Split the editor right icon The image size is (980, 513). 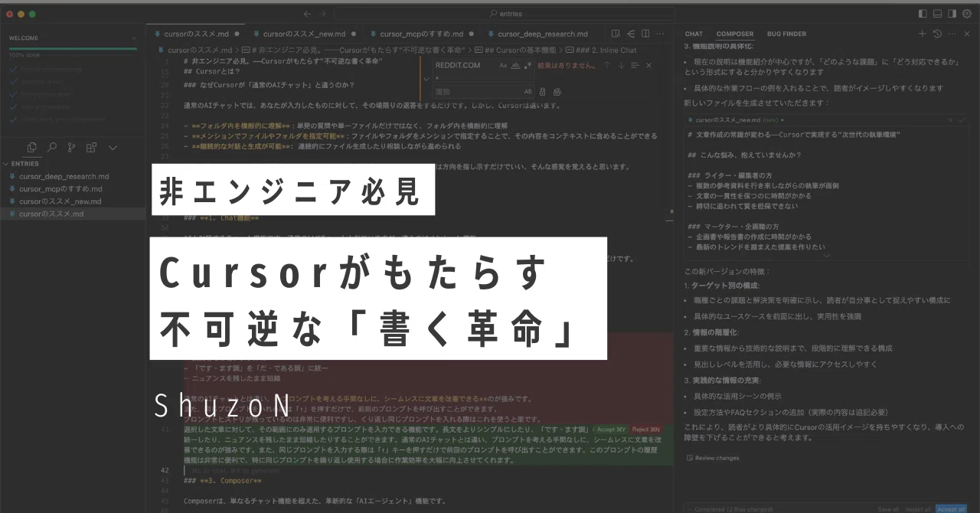[647, 34]
